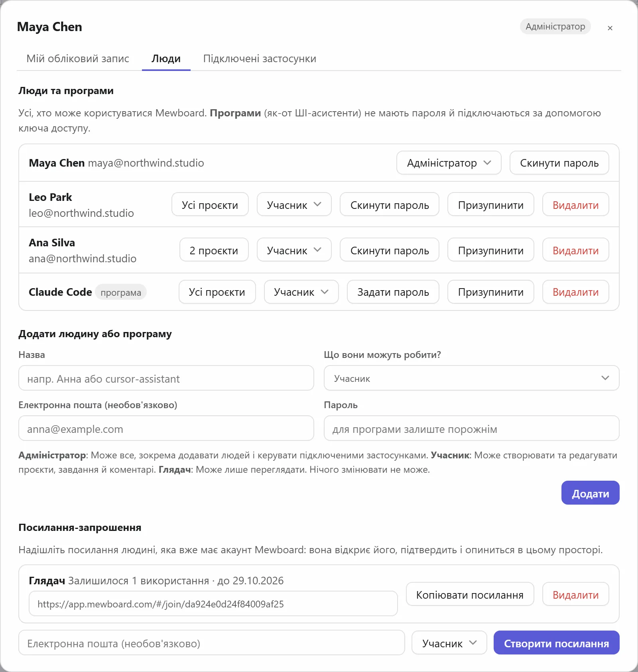Open the Підключені застосунки tab

point(260,59)
